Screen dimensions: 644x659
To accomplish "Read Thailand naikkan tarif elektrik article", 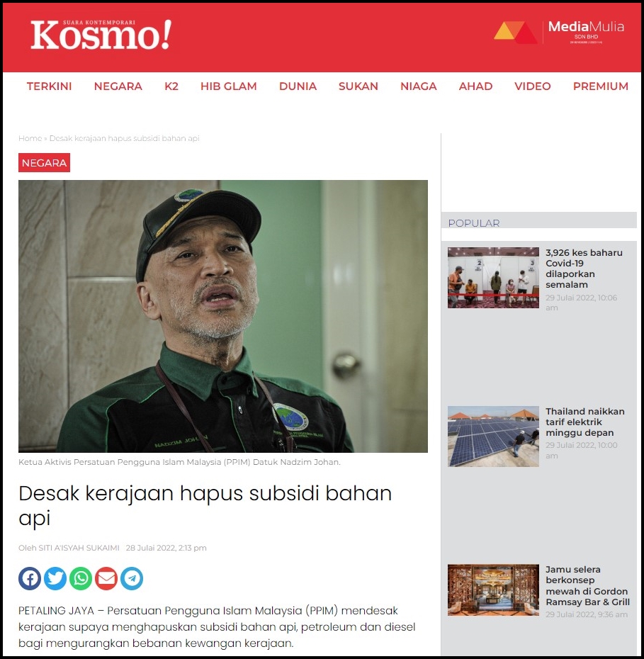I will 584,422.
